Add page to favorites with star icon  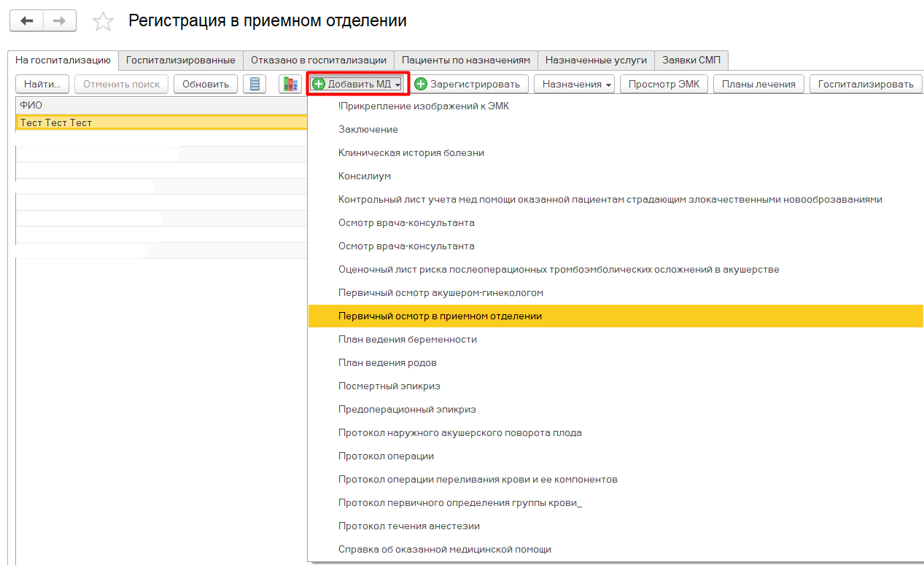[x=103, y=22]
